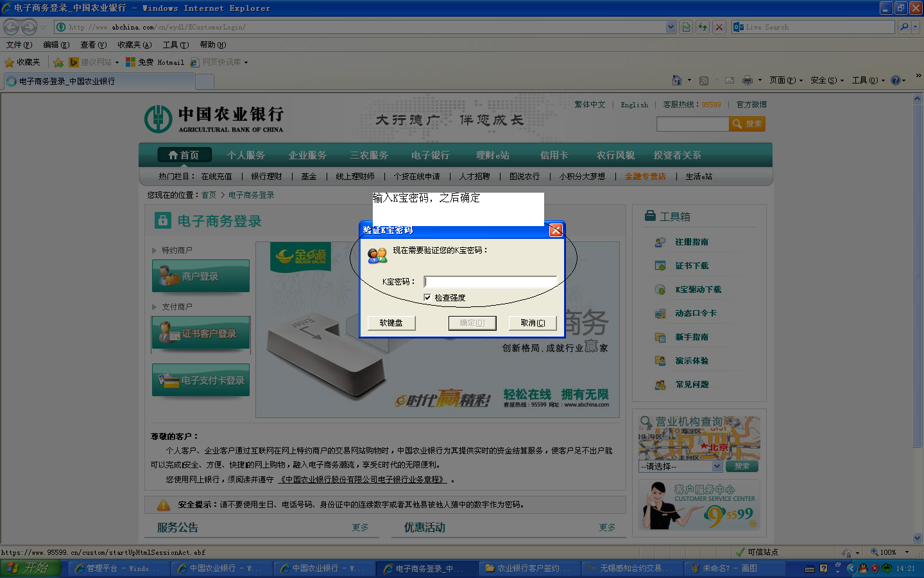Click the Live Search magnifier icon
Image resolution: width=924 pixels, height=578 pixels.
click(x=904, y=27)
